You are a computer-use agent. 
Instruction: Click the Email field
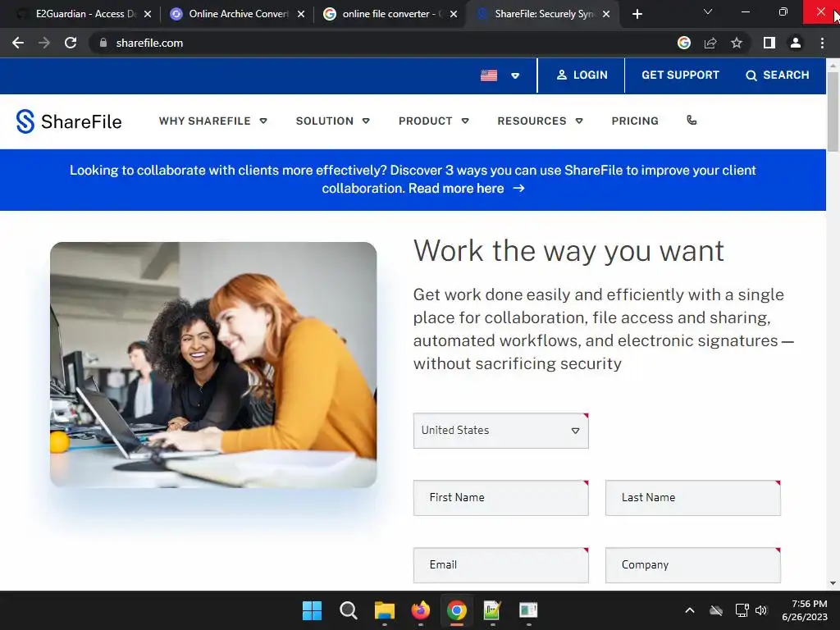point(501,565)
